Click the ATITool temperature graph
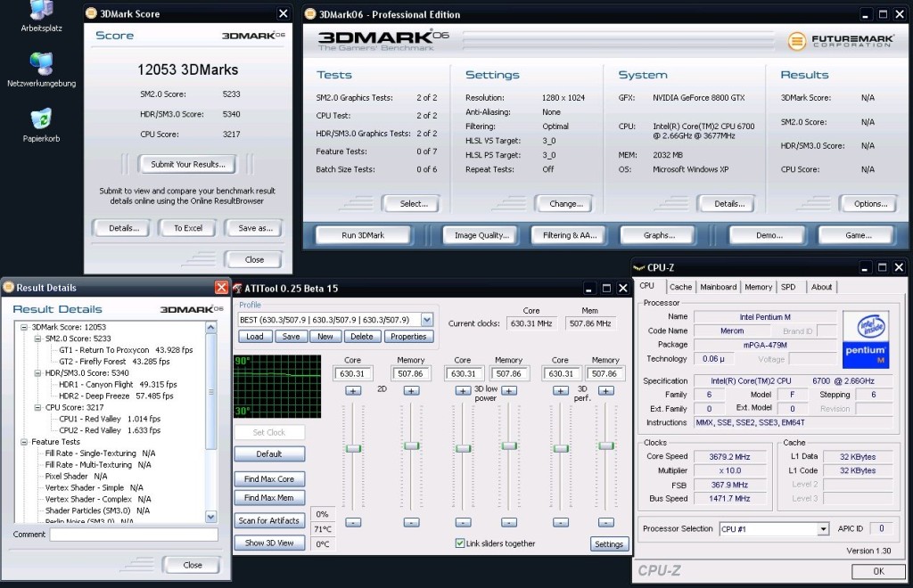Image resolution: width=913 pixels, height=588 pixels. tap(277, 386)
